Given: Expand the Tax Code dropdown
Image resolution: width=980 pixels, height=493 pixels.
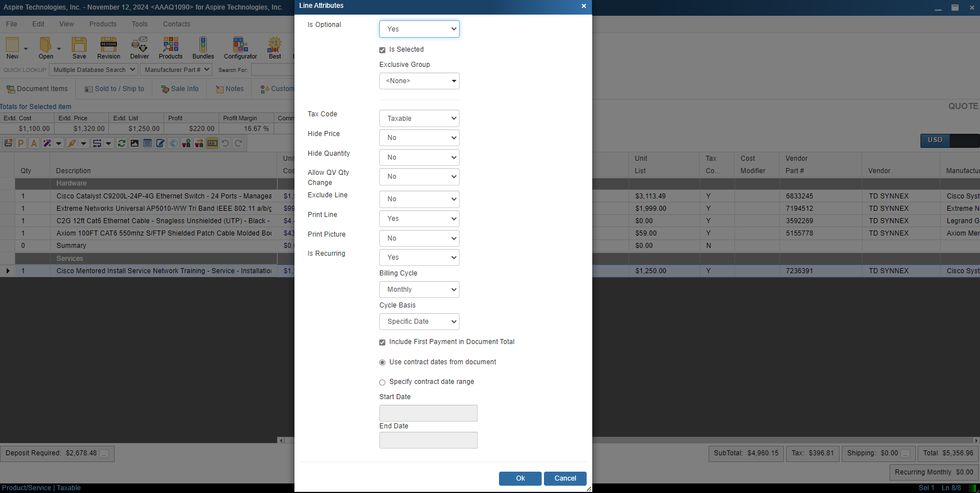Looking at the screenshot, I should [419, 119].
